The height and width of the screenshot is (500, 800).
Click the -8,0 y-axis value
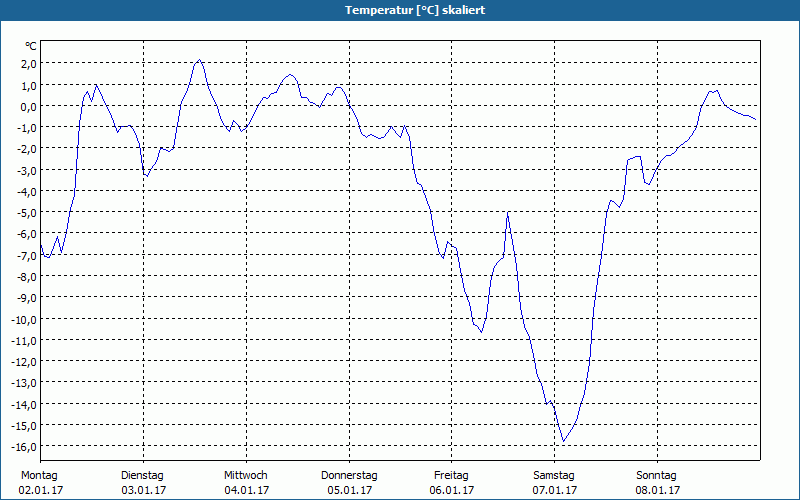click(x=27, y=277)
